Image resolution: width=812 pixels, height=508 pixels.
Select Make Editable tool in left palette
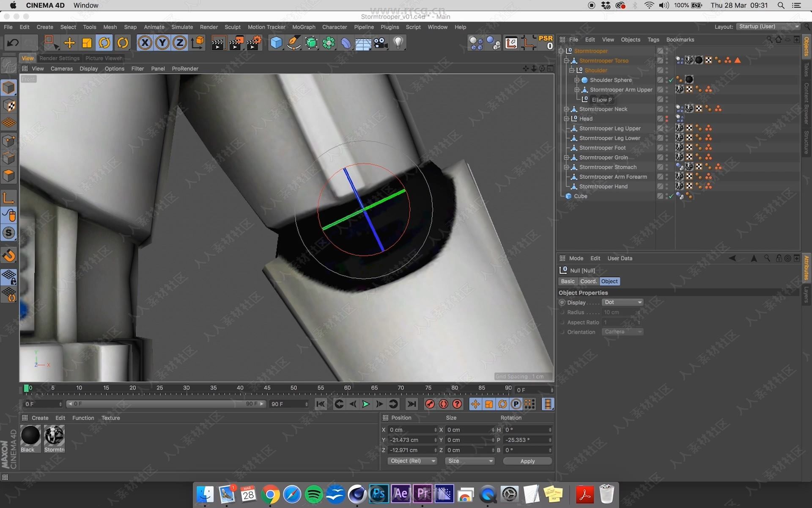9,65
